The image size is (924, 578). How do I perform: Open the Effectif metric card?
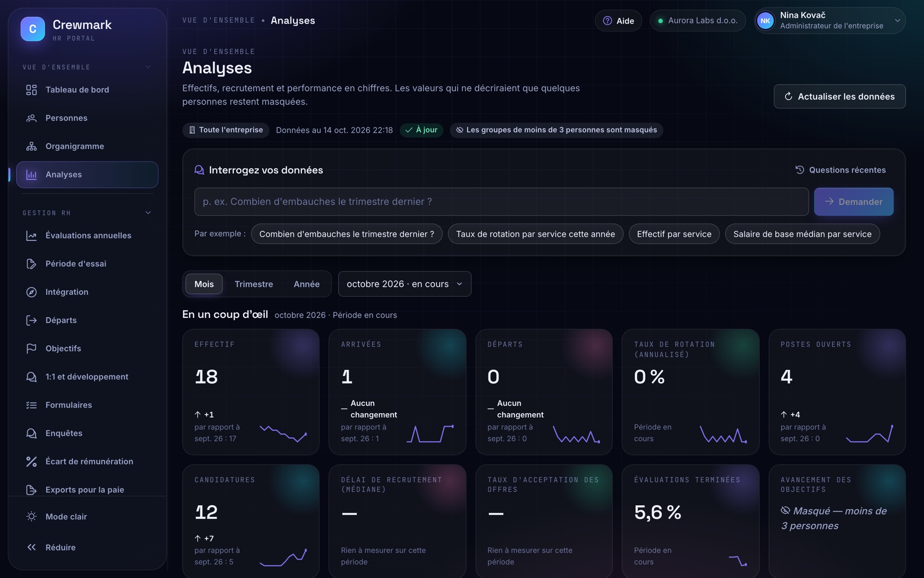pos(251,392)
